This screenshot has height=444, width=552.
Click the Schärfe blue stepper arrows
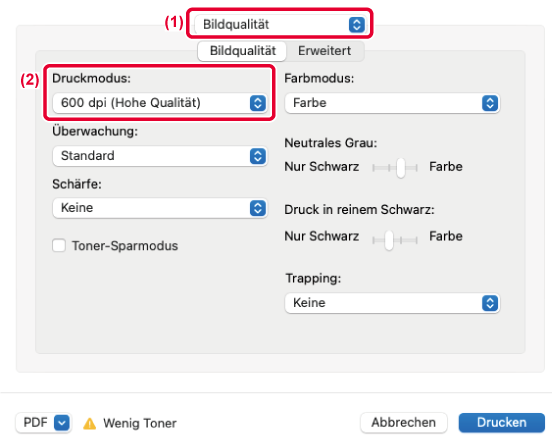click(258, 208)
